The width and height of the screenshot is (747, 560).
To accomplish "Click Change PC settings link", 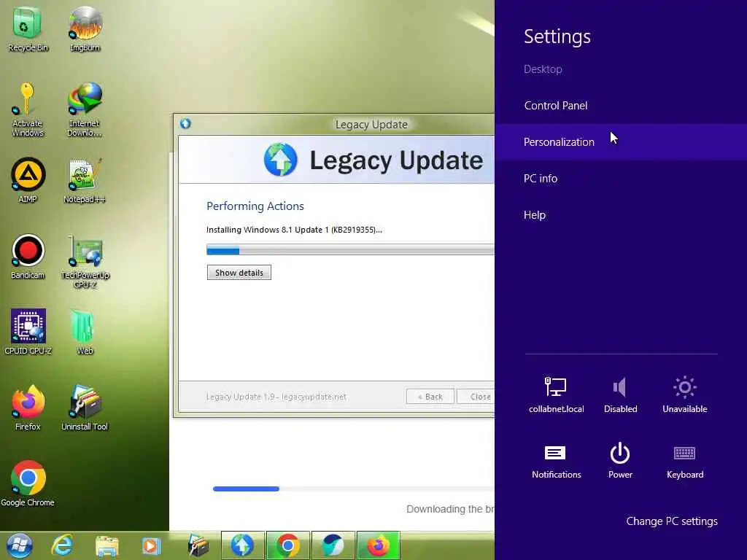I will (672, 521).
